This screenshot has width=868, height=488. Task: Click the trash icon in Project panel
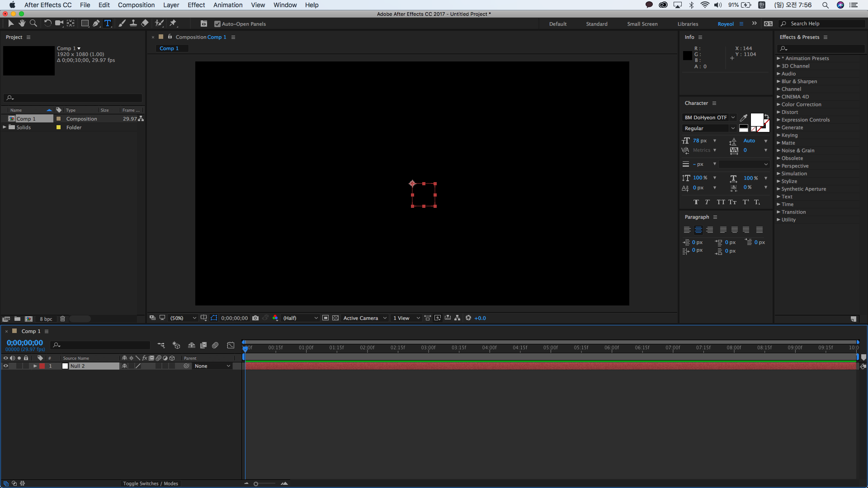tap(63, 319)
